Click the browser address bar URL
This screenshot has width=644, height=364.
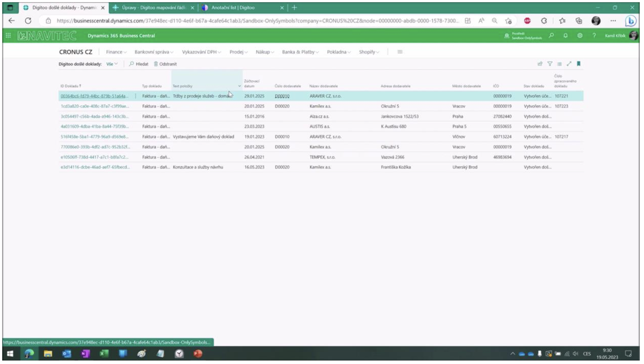(257, 21)
